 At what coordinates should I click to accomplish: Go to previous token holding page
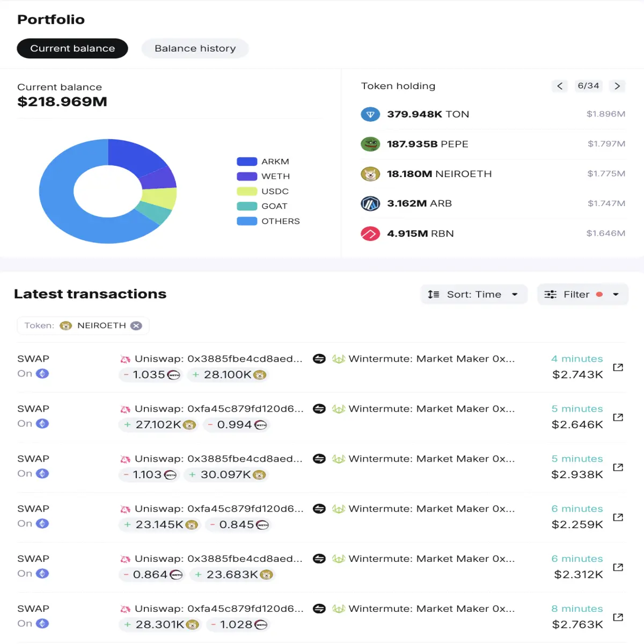coord(560,86)
